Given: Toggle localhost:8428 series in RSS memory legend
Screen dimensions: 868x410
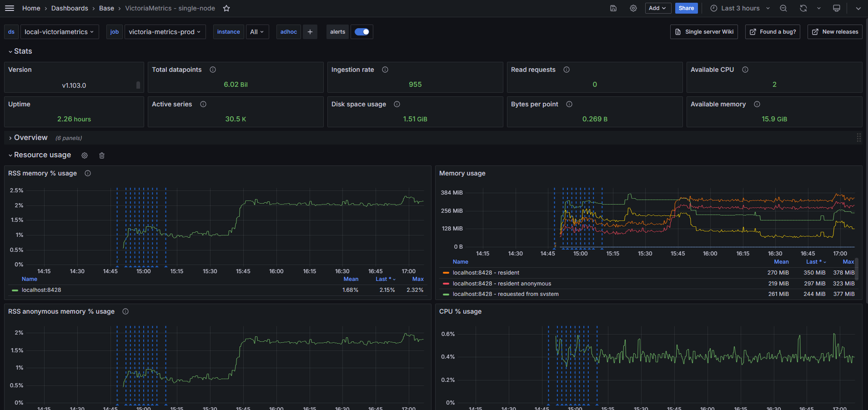Looking at the screenshot, I should click(41, 290).
